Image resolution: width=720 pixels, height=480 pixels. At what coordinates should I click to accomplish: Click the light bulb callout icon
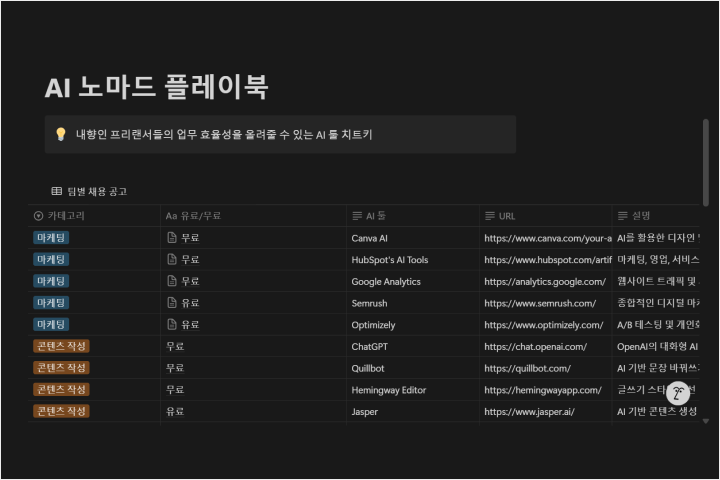pyautogui.click(x=61, y=134)
